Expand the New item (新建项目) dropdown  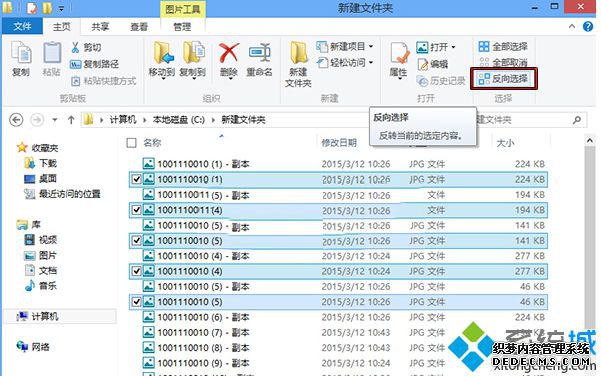[x=371, y=46]
